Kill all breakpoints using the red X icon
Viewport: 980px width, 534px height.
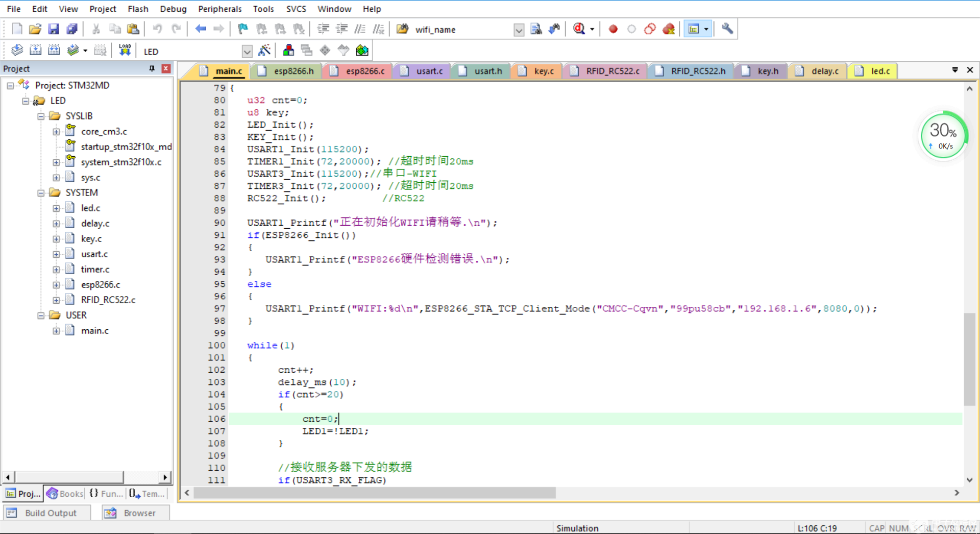668,29
